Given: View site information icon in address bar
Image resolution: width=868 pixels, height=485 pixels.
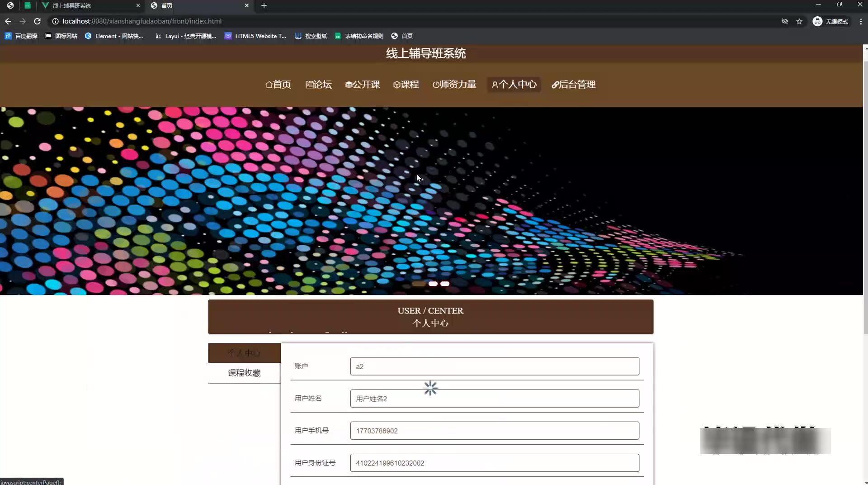Looking at the screenshot, I should 55,21.
